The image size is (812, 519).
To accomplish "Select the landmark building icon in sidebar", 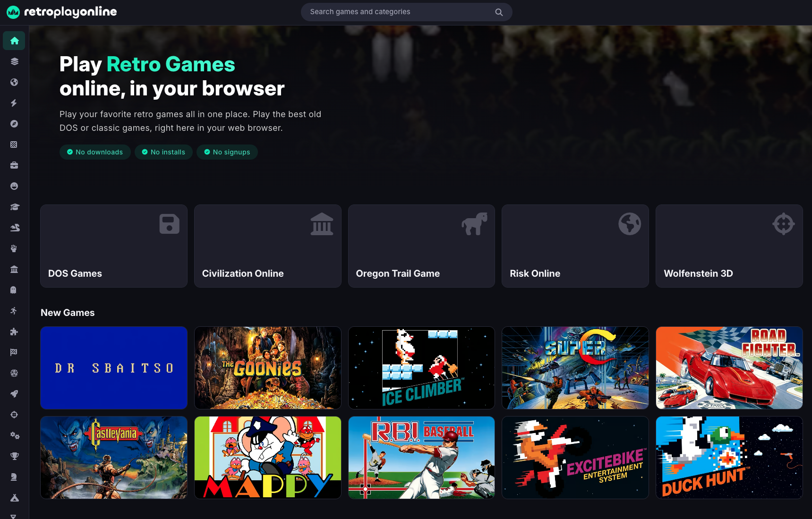I will tap(14, 269).
